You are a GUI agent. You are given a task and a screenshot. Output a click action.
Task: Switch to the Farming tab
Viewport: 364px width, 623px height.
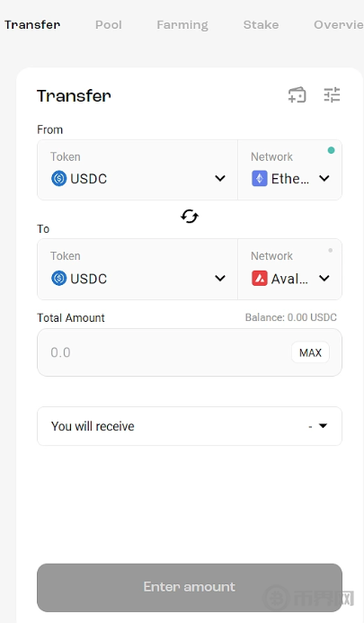pyautogui.click(x=182, y=25)
